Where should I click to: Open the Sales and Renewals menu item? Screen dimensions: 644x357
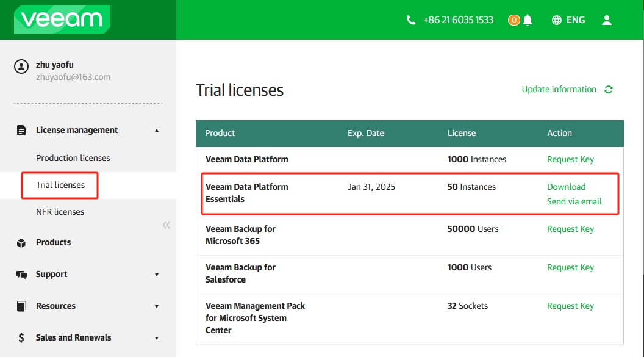(x=74, y=337)
